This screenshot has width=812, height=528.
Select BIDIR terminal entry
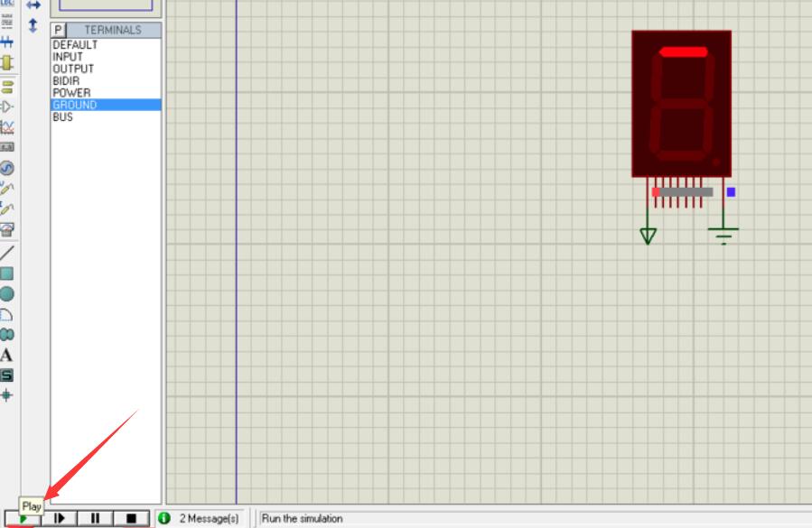tap(66, 81)
